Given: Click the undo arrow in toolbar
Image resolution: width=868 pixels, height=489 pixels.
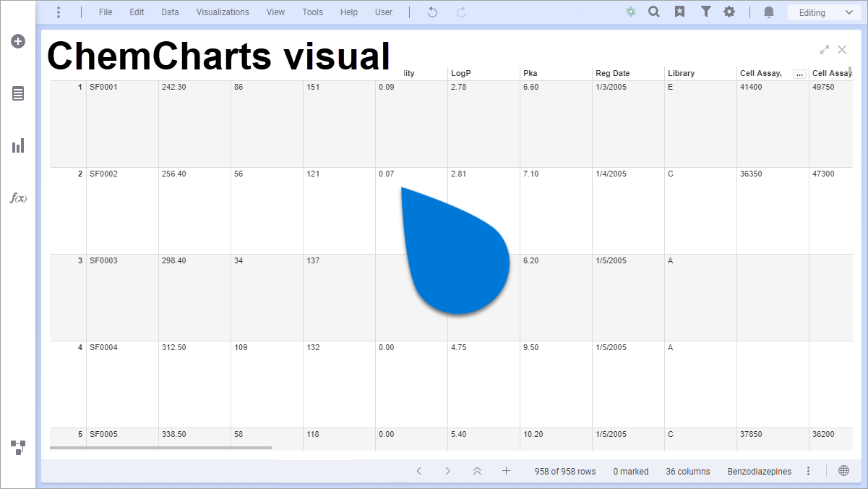Looking at the screenshot, I should point(431,12).
